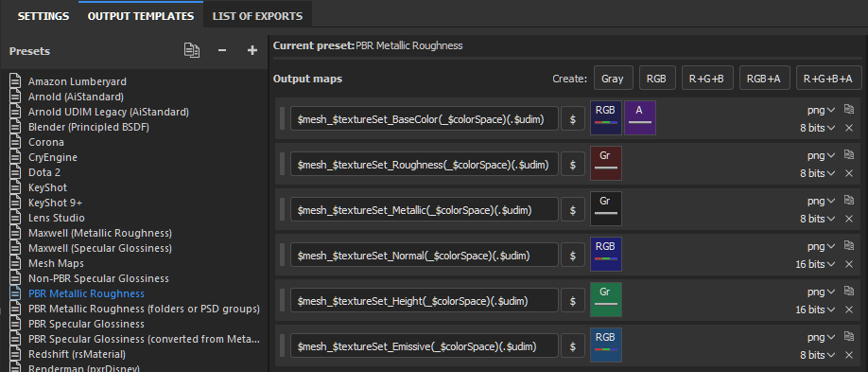Insert variable with Normal $ button
This screenshot has height=372, width=868.
click(x=573, y=255)
